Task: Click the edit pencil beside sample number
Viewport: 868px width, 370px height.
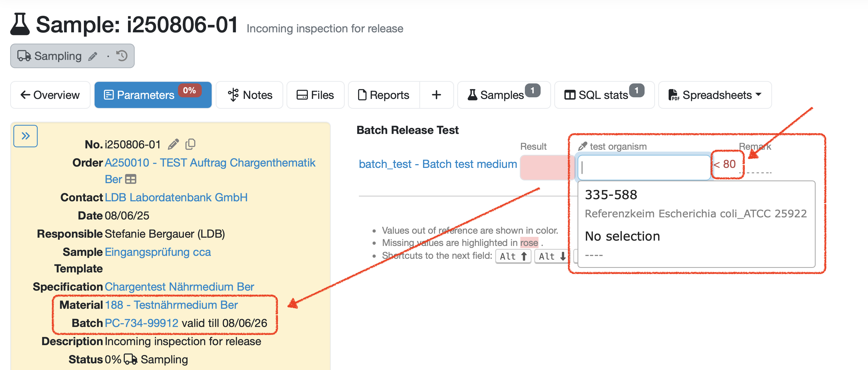Action: click(173, 144)
